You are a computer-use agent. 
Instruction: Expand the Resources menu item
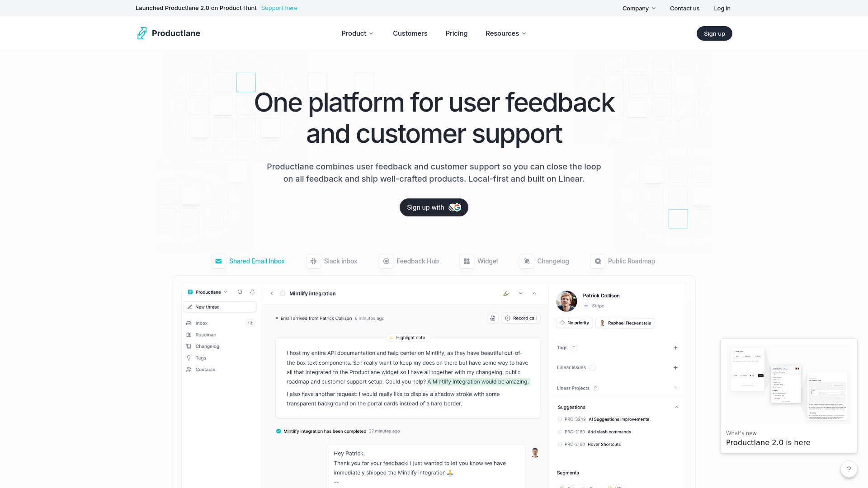(505, 33)
